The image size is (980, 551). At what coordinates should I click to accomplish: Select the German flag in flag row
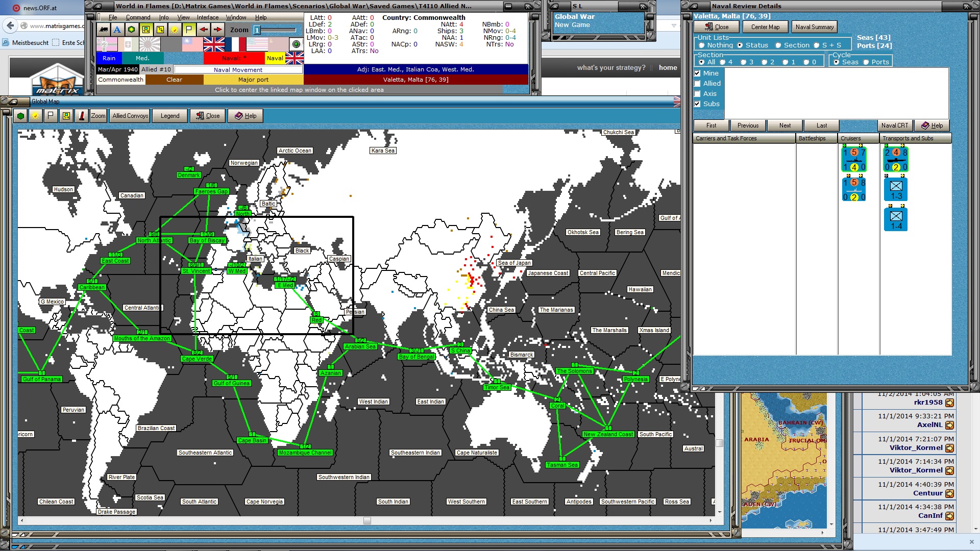point(107,44)
